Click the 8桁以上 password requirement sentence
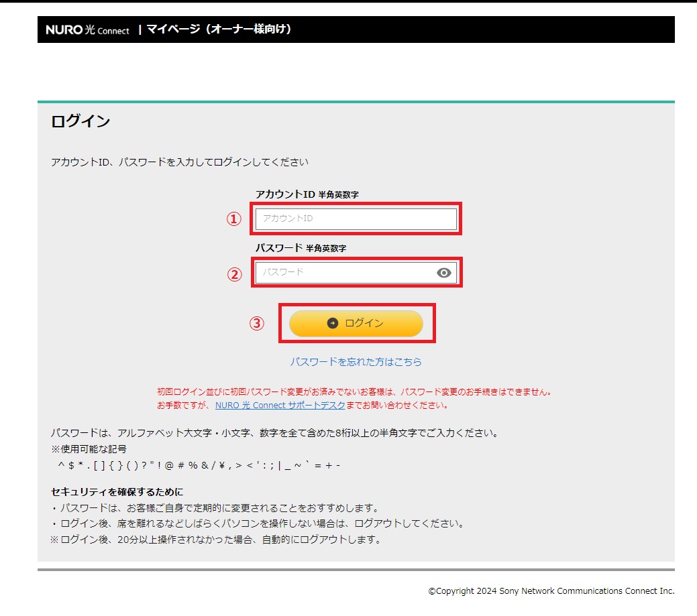The height and width of the screenshot is (616, 697). point(276,433)
